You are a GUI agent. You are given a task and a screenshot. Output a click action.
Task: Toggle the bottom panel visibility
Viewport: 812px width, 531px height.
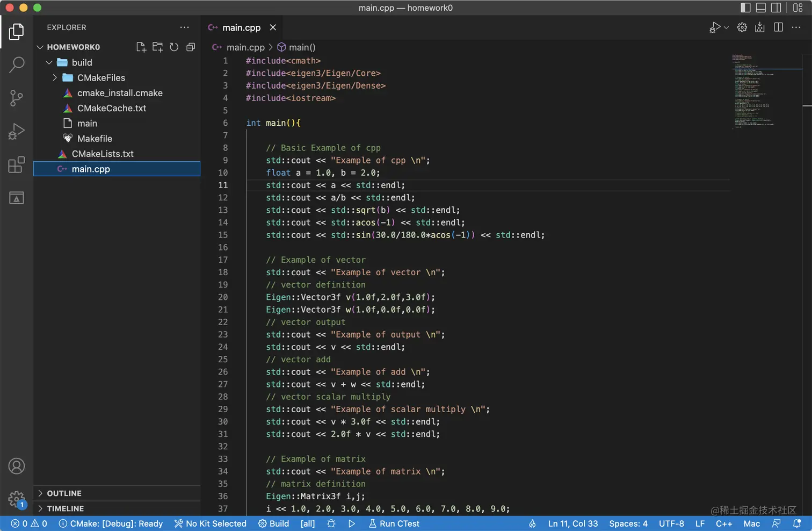761,8
